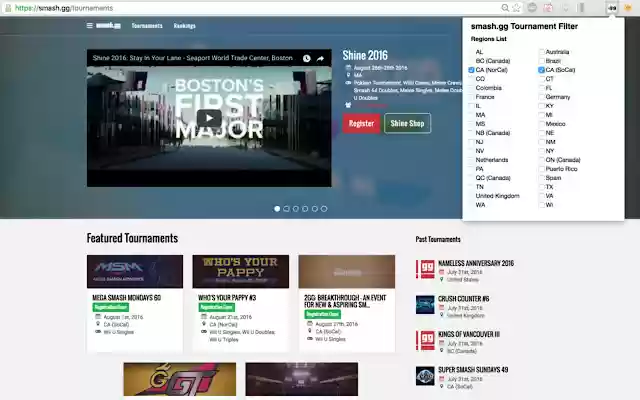Tick the Puerto Rico region checkbox

pyautogui.click(x=541, y=169)
